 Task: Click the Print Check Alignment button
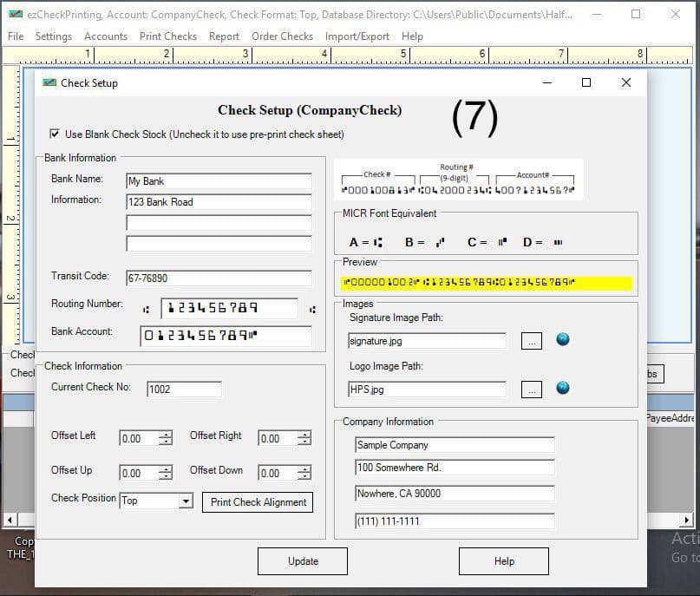coord(258,502)
